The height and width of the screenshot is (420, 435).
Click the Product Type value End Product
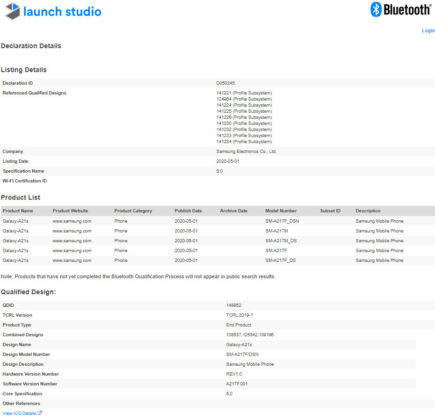pyautogui.click(x=239, y=325)
